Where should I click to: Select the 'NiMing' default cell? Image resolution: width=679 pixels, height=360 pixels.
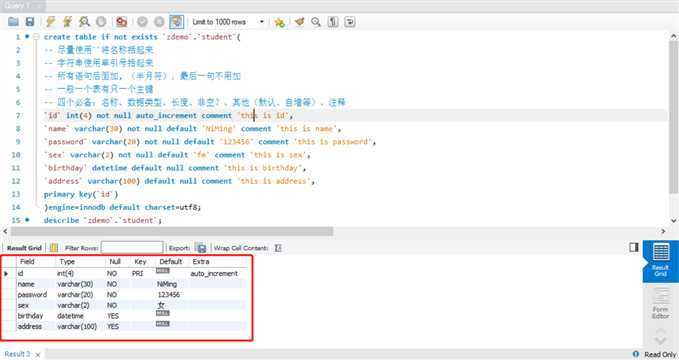tap(167, 284)
